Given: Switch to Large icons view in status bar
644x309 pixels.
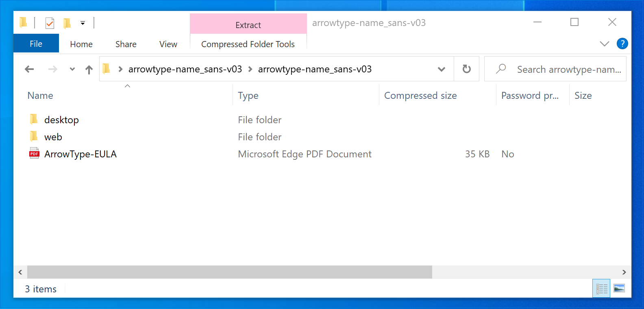Looking at the screenshot, I should pos(619,288).
